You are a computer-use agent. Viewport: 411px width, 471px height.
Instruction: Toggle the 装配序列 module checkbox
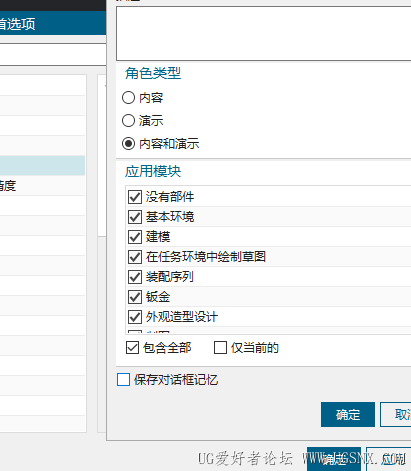pos(135,277)
